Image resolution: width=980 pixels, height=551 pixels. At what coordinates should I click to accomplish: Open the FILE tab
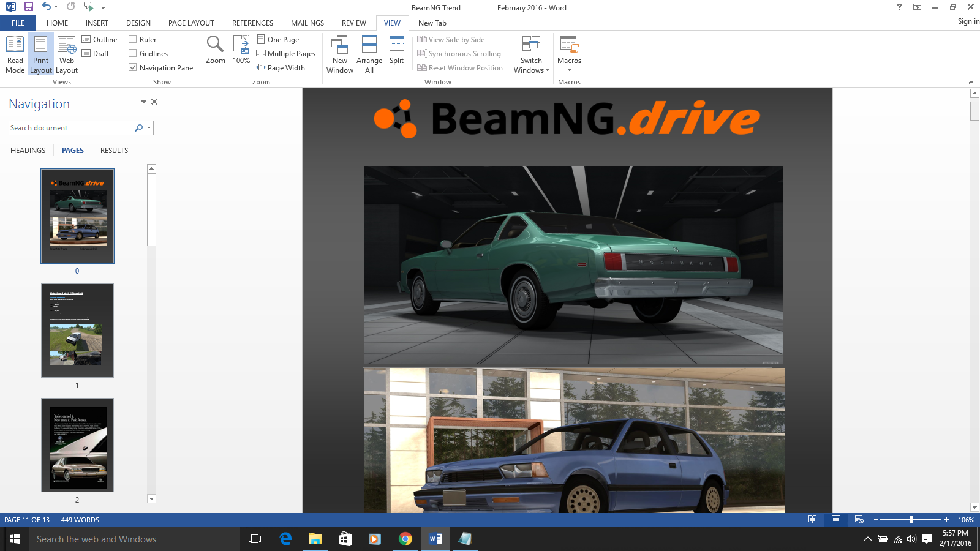click(x=18, y=23)
